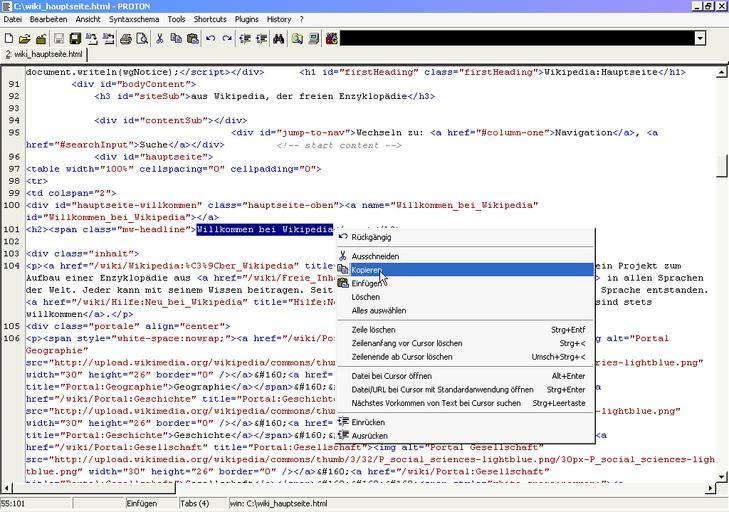The image size is (729, 512).
Task: Click the win: C:\wiki_hauptseite.html status entry
Action: (278, 504)
